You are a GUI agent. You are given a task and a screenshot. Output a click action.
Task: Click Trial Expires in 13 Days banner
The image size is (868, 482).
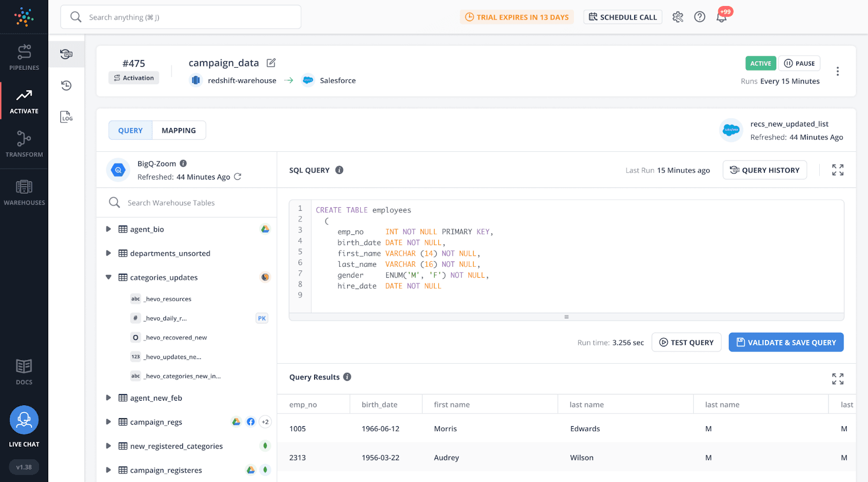517,17
